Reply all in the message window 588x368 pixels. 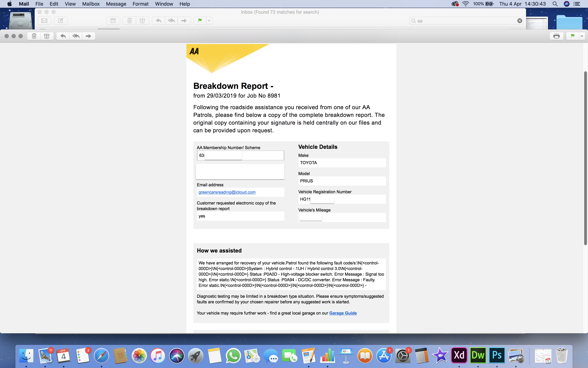coord(76,36)
